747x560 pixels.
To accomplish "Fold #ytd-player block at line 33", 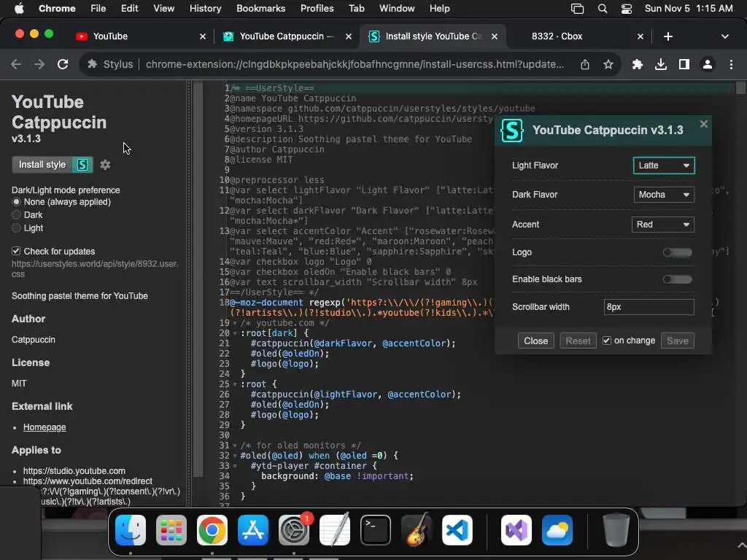I will point(235,466).
